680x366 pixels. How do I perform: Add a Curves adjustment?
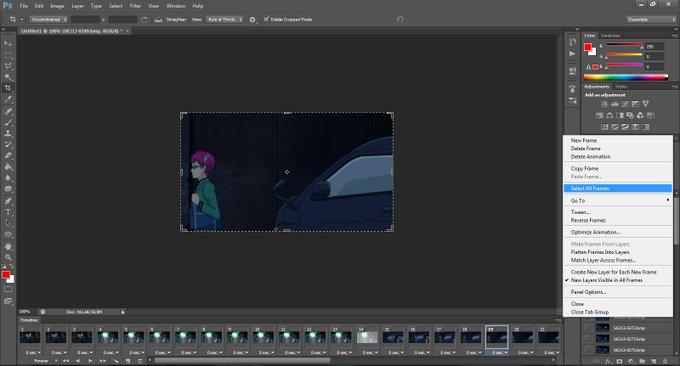click(x=625, y=104)
